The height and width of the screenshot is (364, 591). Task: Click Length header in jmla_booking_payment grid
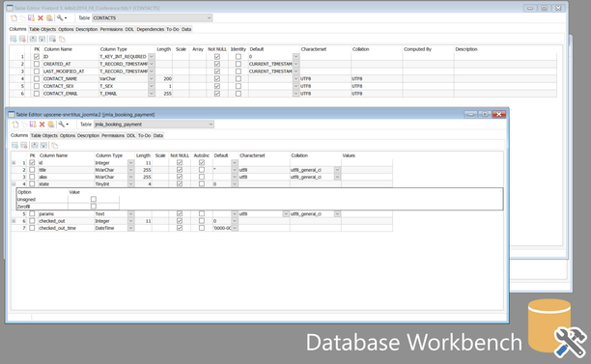(x=143, y=155)
